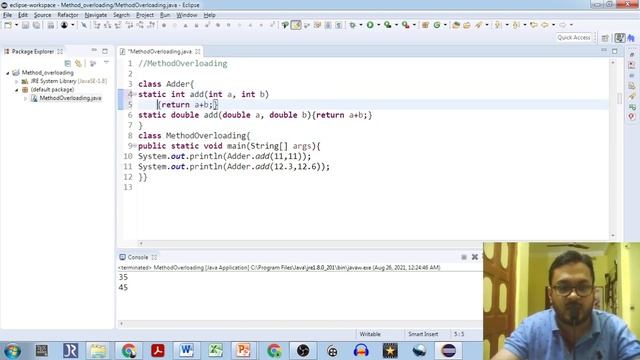This screenshot has width=640, height=360.
Task: Click the Writable status bar entry
Action: (x=370, y=334)
